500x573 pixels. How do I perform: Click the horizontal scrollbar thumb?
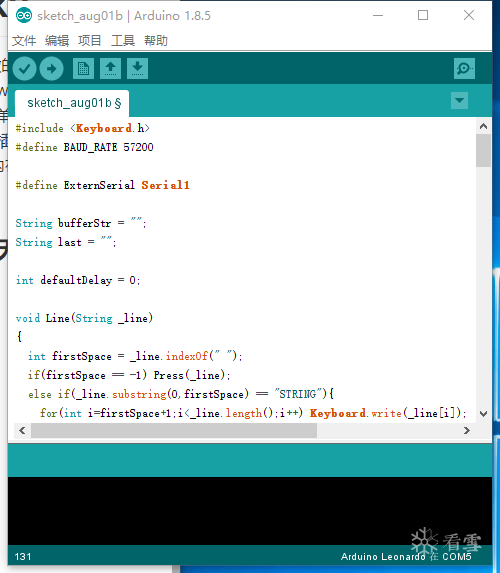pyautogui.click(x=174, y=430)
